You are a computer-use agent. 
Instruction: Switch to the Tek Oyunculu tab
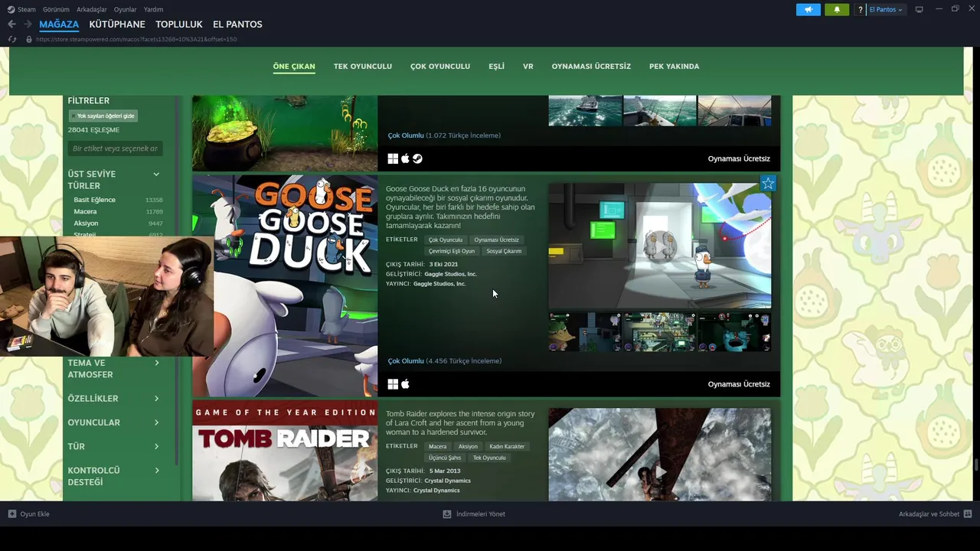[363, 67]
